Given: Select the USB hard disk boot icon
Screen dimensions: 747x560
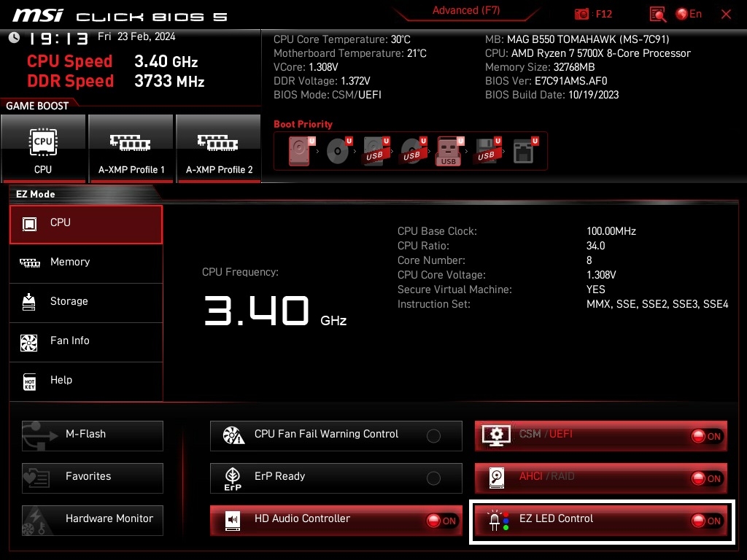Looking at the screenshot, I should tap(376, 151).
